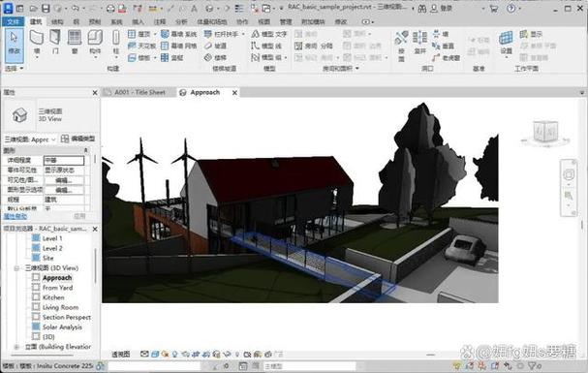Toggle Reveal Hidden Elements lightbulb

click(x=236, y=354)
